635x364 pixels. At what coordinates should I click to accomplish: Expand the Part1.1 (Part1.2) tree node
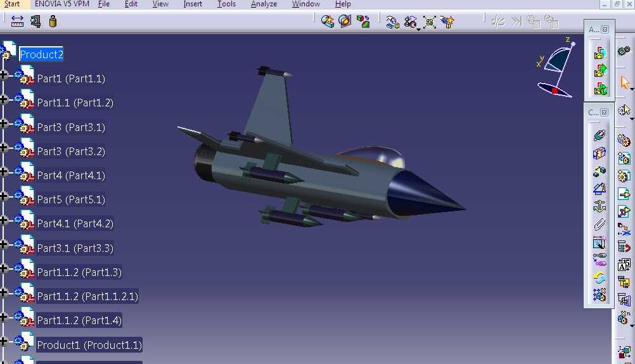(x=4, y=99)
